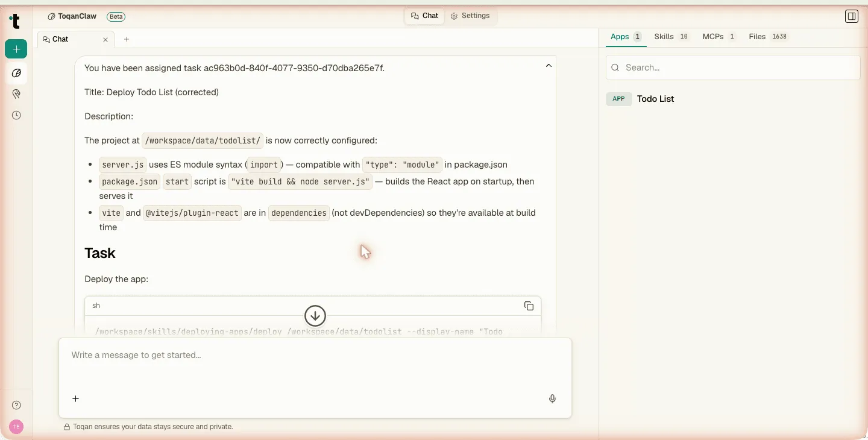The image size is (868, 440).
Task: Click the "vite build && node server.js" code
Action: tap(300, 181)
